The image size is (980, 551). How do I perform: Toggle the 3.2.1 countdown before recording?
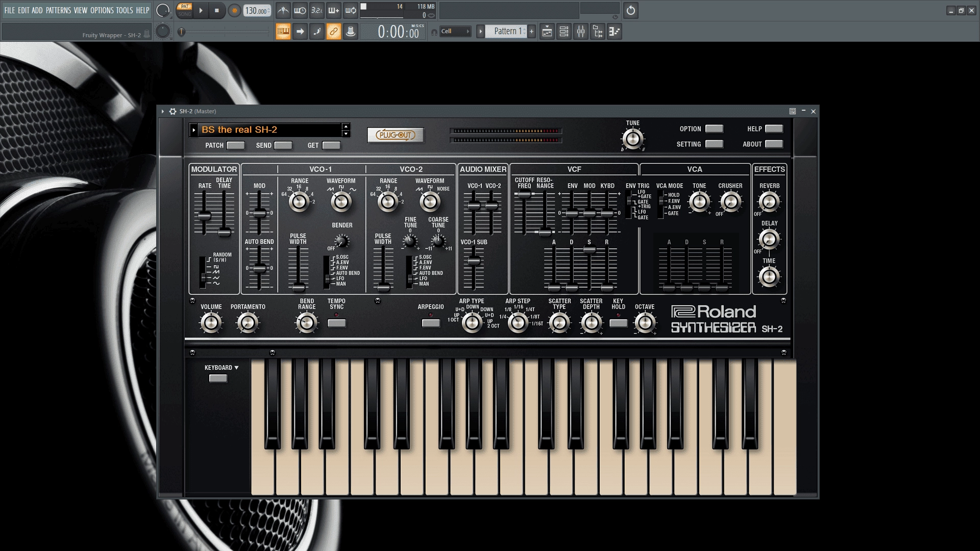[x=317, y=10]
